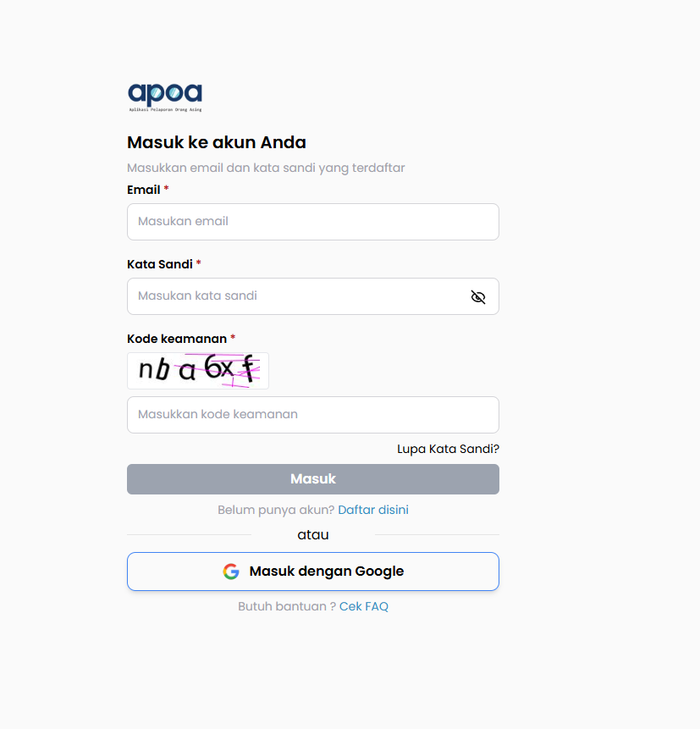Click the Google G icon
Viewport: 700px width, 729px height.
pyautogui.click(x=231, y=572)
